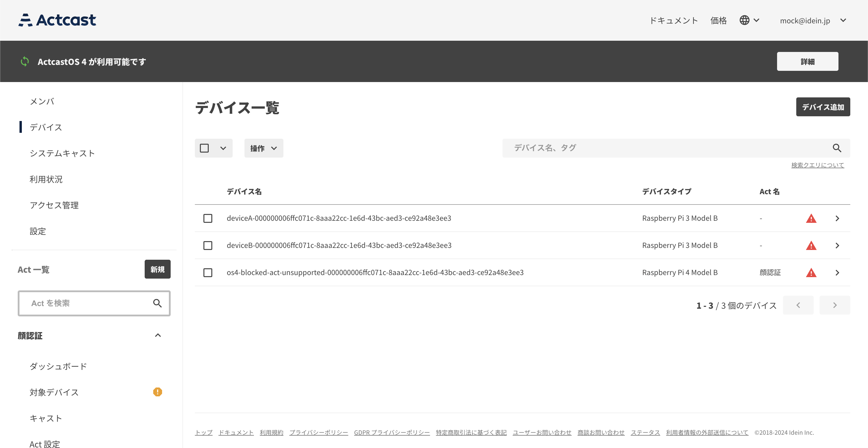This screenshot has height=448, width=868.
Task: Go to previous page of devices
Action: 798,305
